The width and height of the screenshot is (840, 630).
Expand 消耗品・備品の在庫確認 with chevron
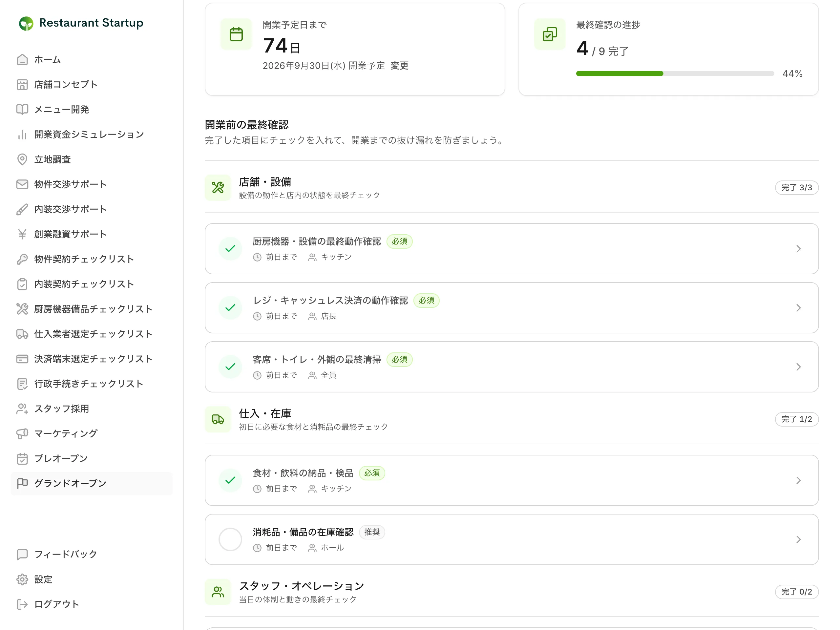coord(799,539)
